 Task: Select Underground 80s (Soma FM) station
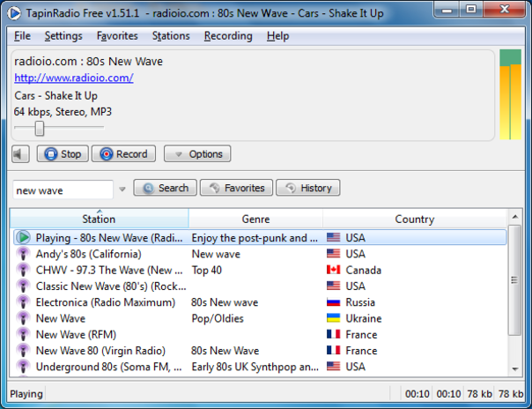109,367
